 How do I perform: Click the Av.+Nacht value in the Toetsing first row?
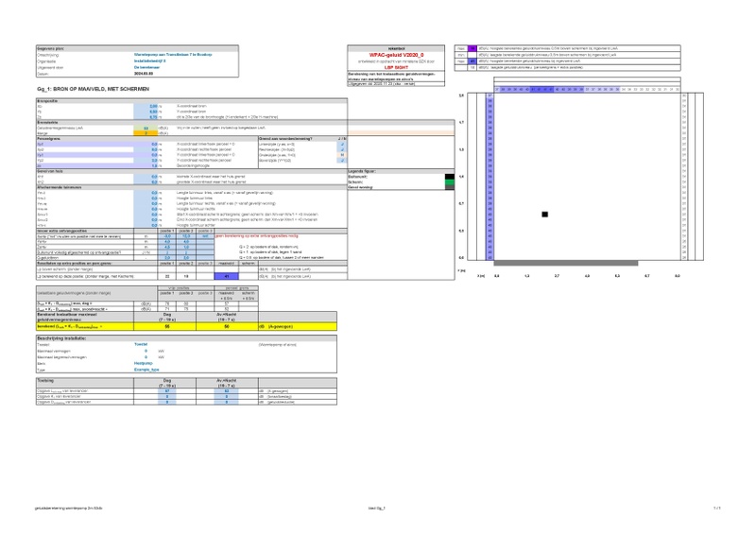[x=227, y=391]
